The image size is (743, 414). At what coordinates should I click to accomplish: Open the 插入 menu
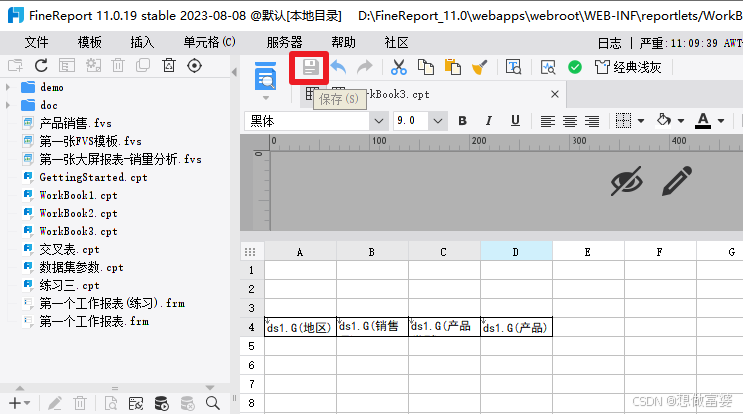point(142,43)
